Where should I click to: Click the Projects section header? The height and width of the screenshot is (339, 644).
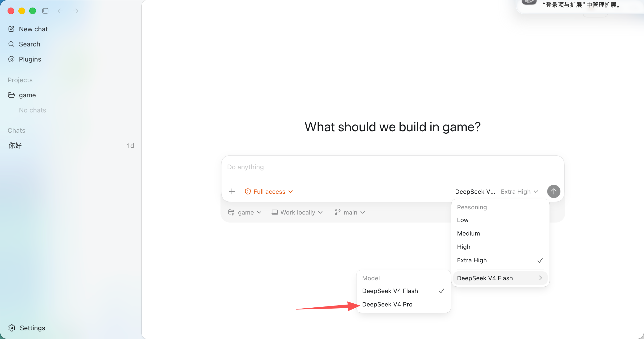[x=20, y=80]
